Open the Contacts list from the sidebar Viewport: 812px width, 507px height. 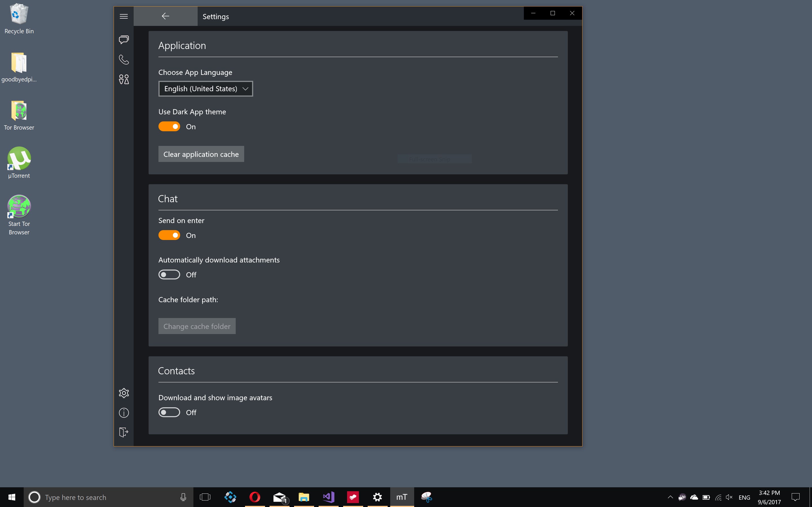tap(124, 79)
